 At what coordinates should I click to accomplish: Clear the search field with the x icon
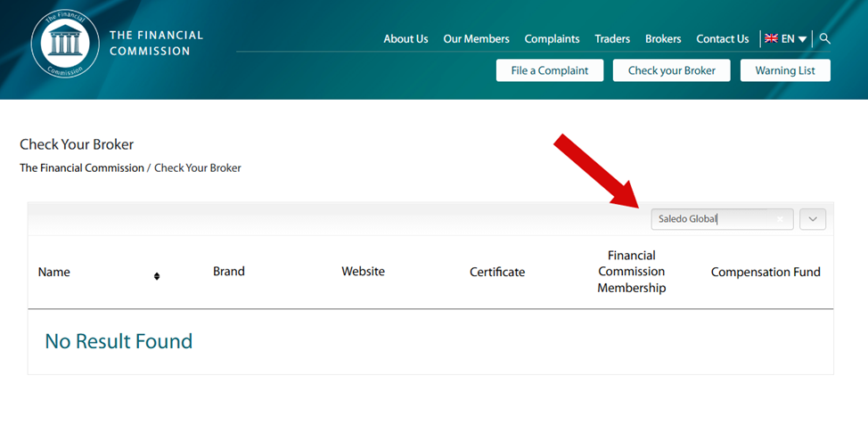[x=780, y=219]
